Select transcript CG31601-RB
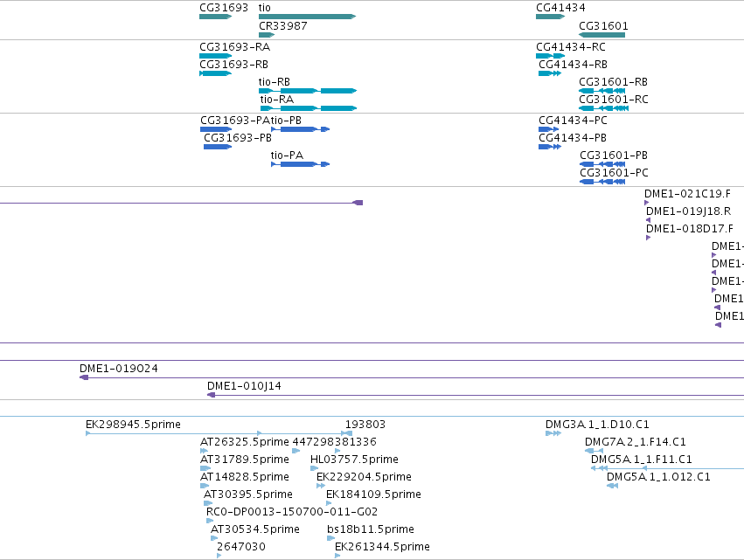The width and height of the screenshot is (744, 560). pos(601,91)
